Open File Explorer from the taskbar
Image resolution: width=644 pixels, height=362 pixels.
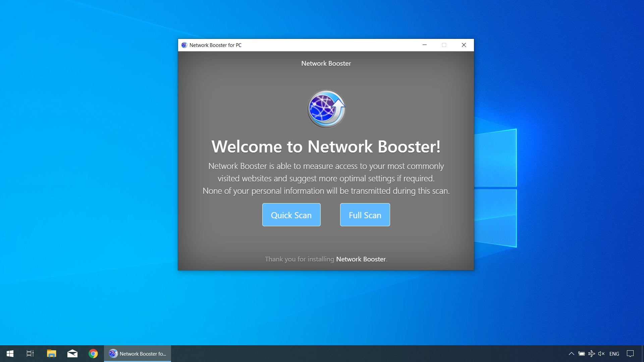[51, 354]
